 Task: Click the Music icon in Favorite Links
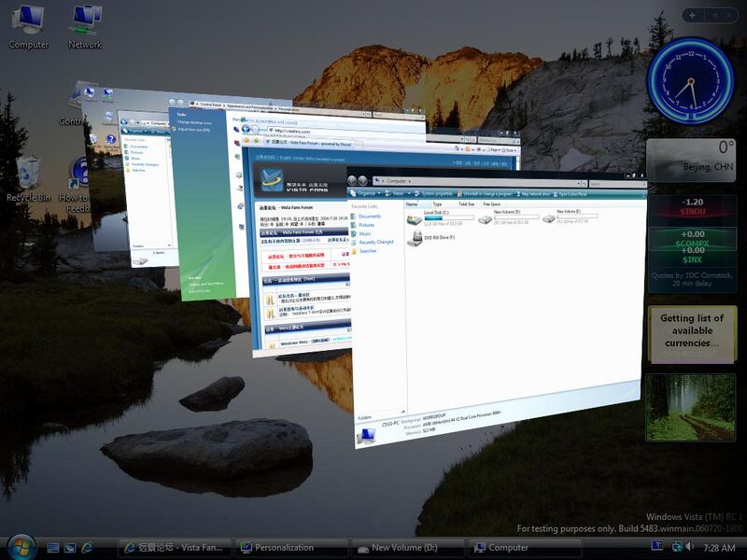pos(354,233)
